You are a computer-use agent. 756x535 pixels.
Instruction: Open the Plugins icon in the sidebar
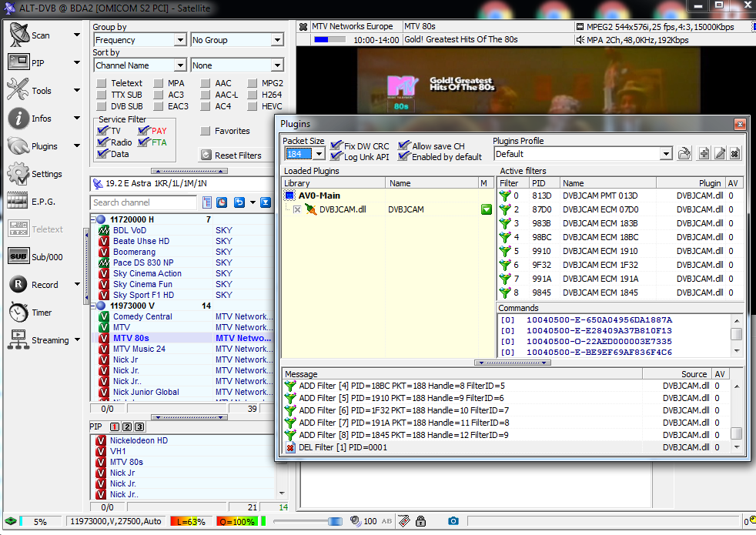tap(18, 146)
